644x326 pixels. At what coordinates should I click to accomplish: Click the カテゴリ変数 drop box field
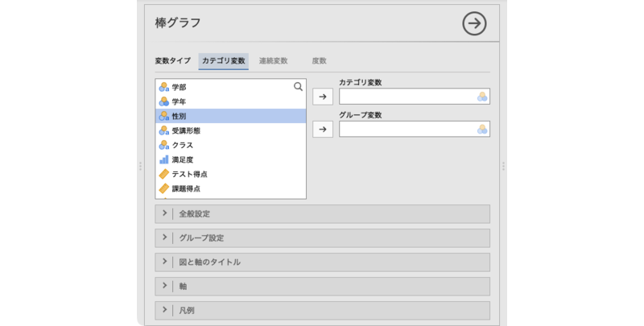(x=407, y=97)
